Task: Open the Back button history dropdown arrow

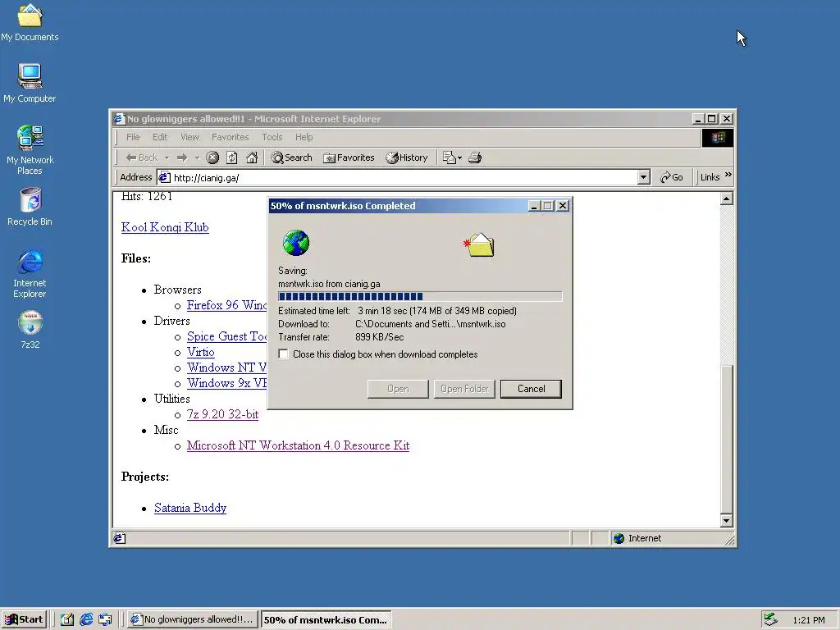Action: pos(167,157)
